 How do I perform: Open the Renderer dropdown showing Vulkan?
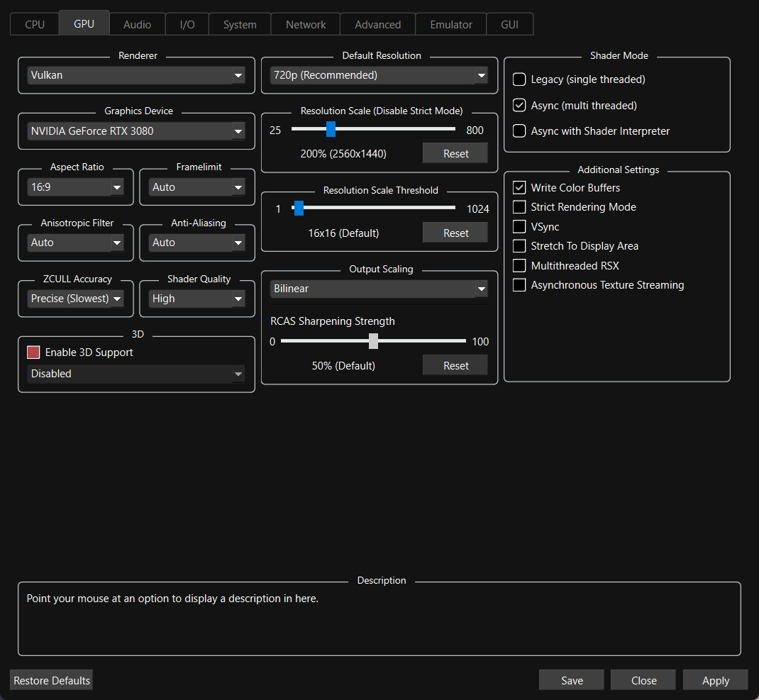pyautogui.click(x=136, y=75)
